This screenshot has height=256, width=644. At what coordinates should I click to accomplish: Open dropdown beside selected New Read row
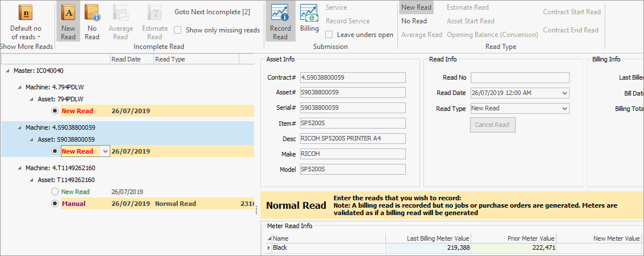(106, 151)
